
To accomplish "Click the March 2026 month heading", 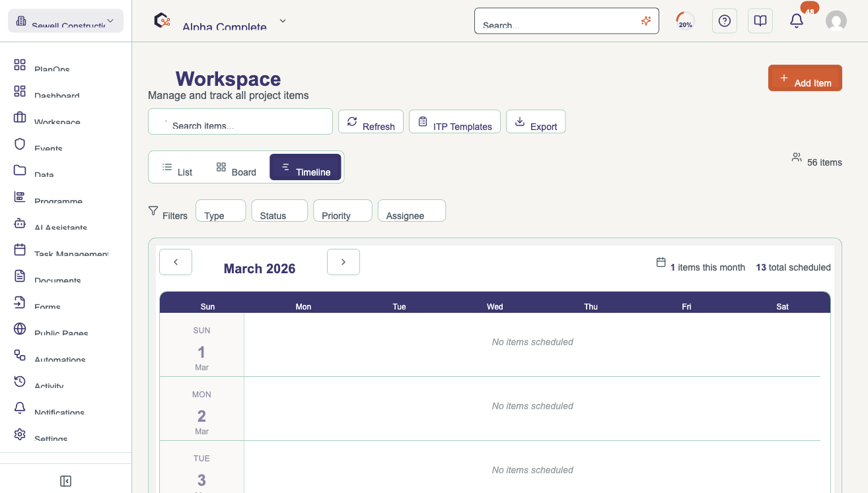I will [260, 269].
